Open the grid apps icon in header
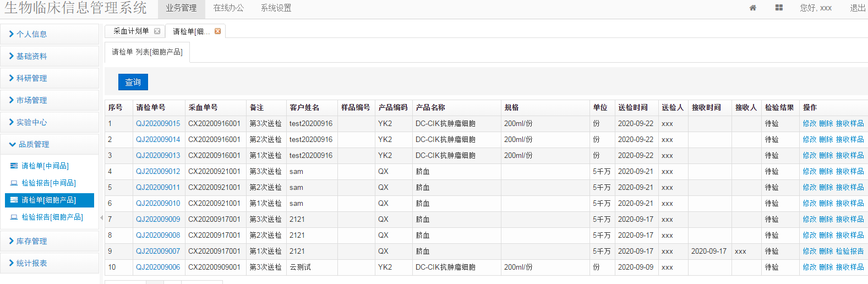868x284 pixels. [779, 8]
